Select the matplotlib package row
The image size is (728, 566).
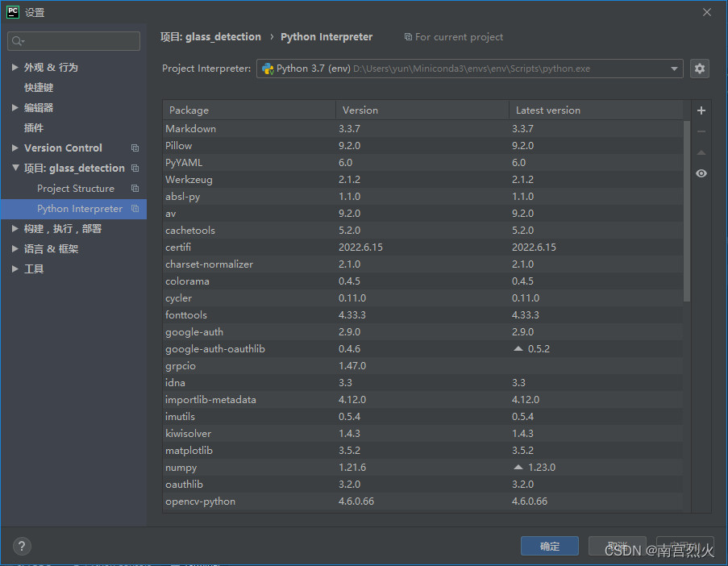coord(423,451)
